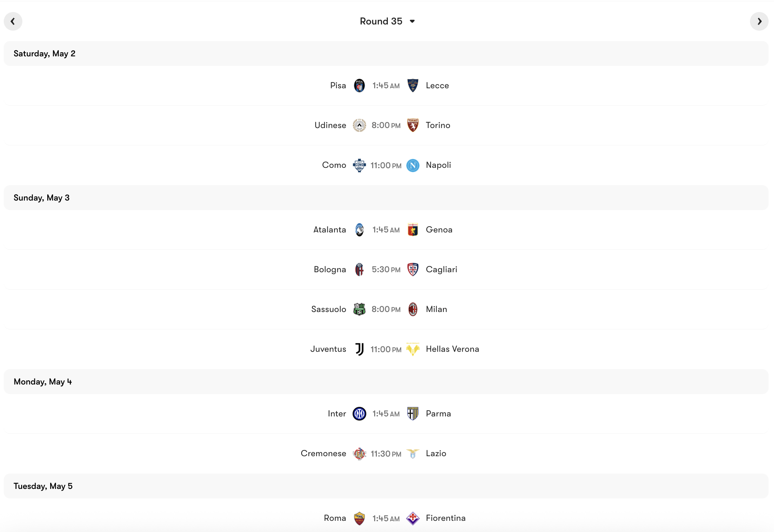Select the Genoa crest icon
This screenshot has width=774, height=532.
[x=413, y=230]
